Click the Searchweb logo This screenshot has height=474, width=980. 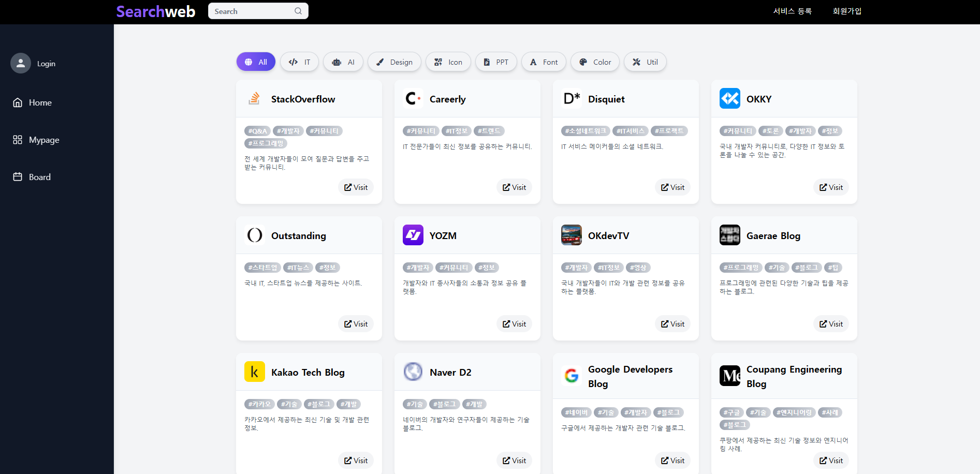pos(155,11)
